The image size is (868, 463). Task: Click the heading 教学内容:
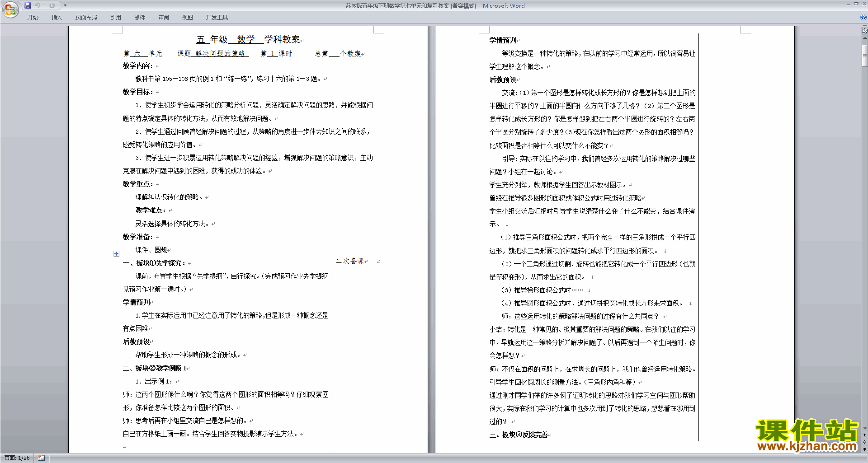tap(137, 65)
